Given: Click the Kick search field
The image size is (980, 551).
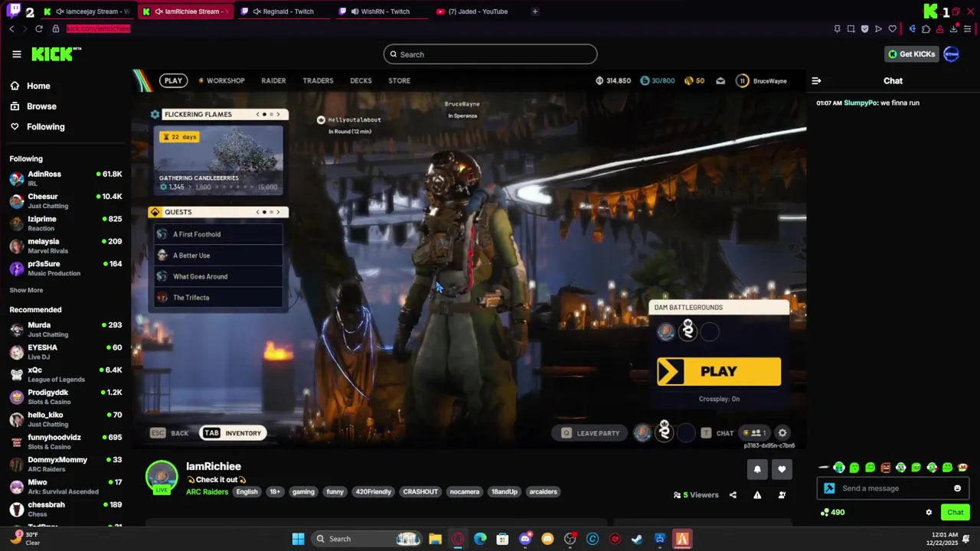Looking at the screenshot, I should (490, 54).
